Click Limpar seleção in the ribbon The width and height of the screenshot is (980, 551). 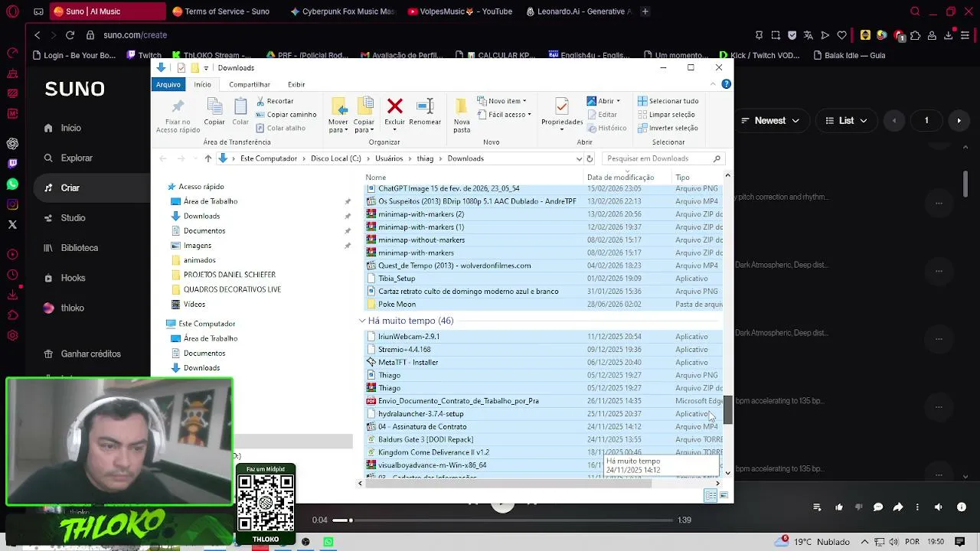(666, 115)
